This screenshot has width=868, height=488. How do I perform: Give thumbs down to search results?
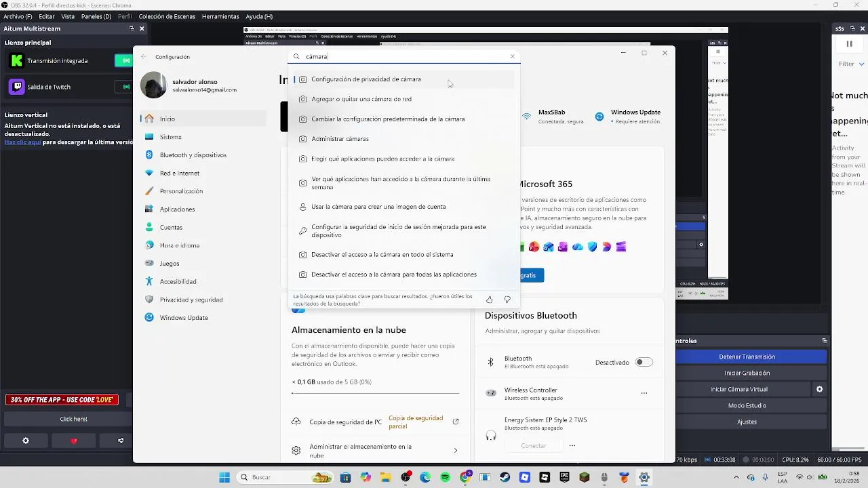point(507,300)
